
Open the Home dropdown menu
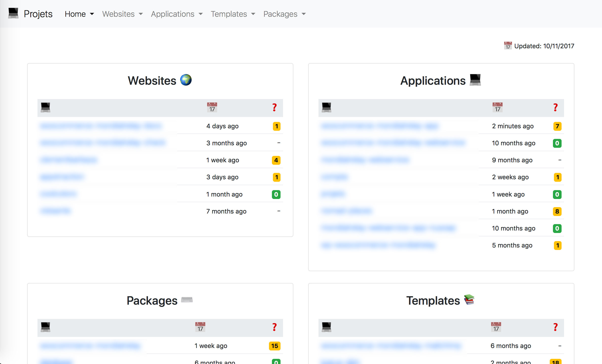(79, 14)
